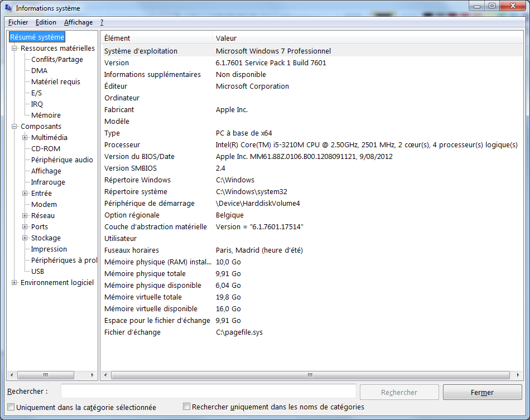This screenshot has height=420, width=530.
Task: Select IRQ tree item
Action: (x=37, y=104)
